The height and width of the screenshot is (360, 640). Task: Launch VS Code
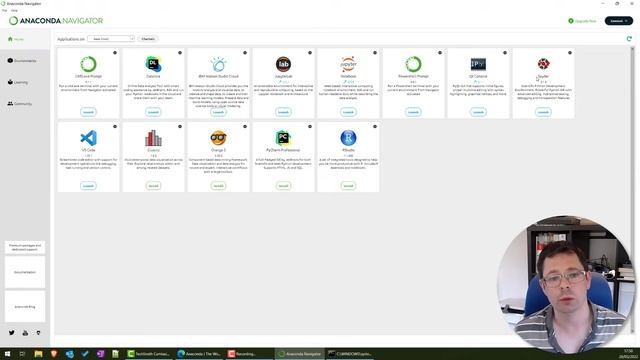88,186
